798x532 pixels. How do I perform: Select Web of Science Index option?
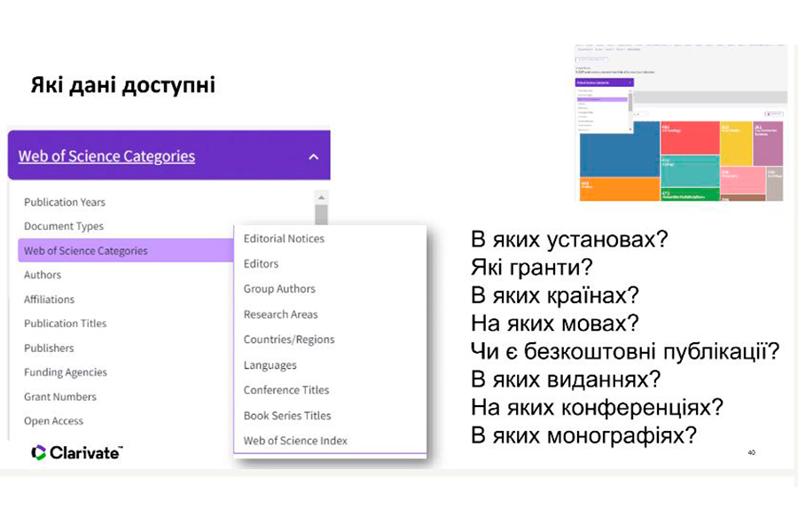tap(295, 441)
